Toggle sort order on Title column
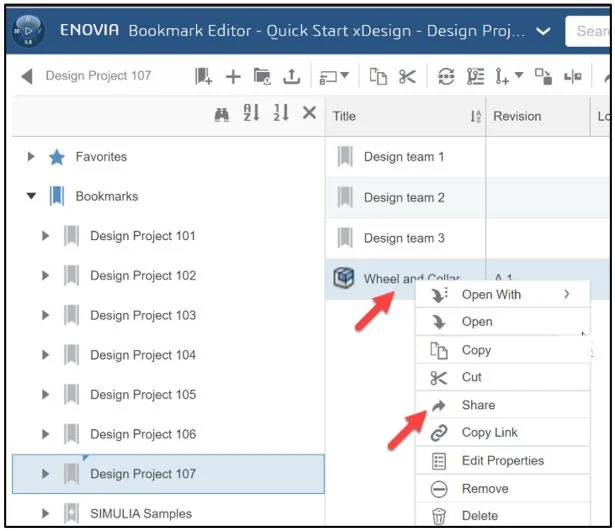The image size is (615, 531). [x=475, y=117]
